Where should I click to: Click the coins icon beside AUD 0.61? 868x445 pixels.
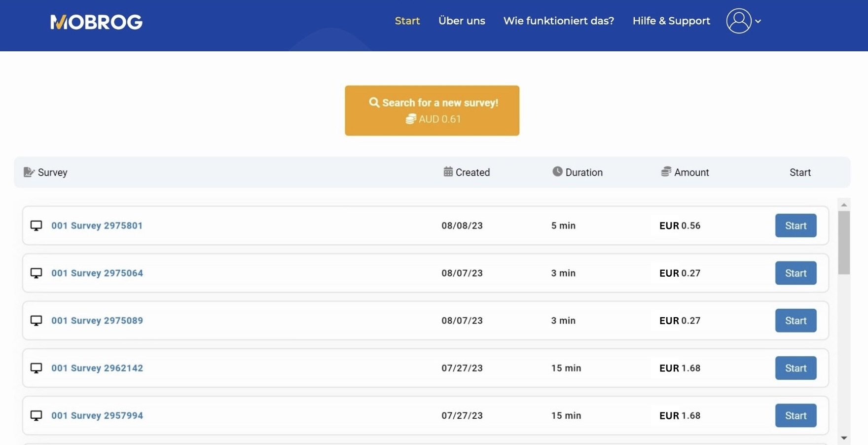[x=411, y=119]
